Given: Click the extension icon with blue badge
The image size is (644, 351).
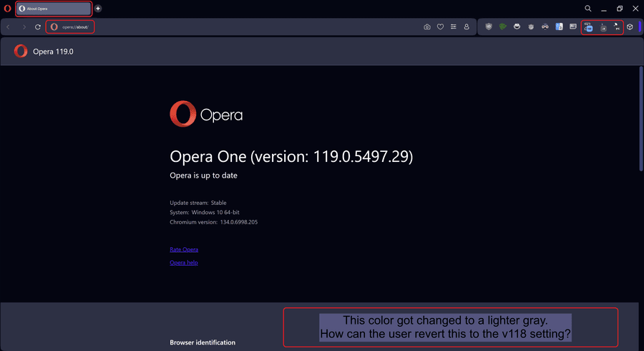Looking at the screenshot, I should click(589, 27).
